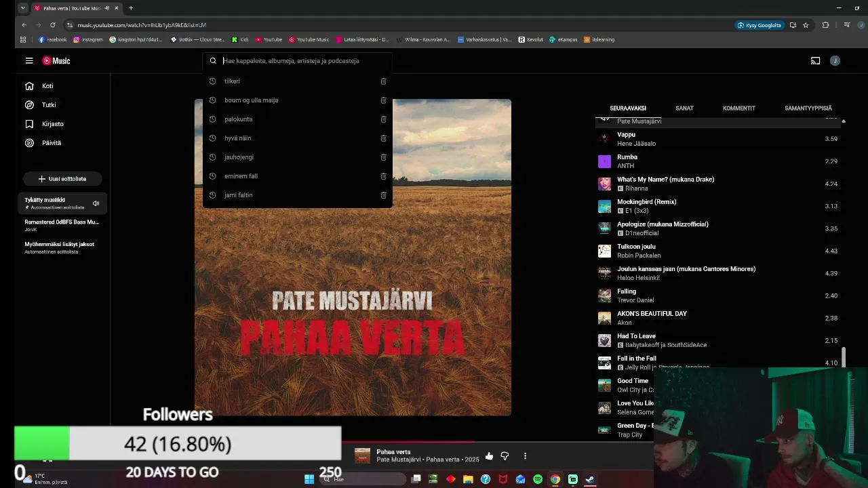Remove 'hyvä näin' from search history
This screenshot has width=868, height=488.
(383, 138)
